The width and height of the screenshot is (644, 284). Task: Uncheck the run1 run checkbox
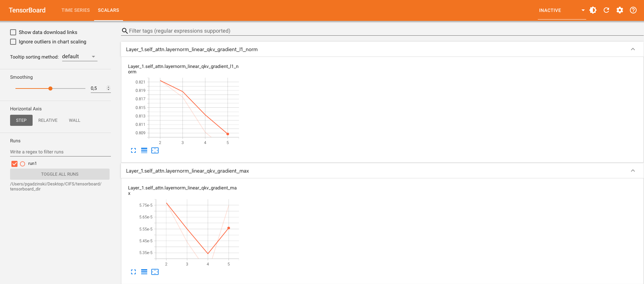pyautogui.click(x=14, y=164)
